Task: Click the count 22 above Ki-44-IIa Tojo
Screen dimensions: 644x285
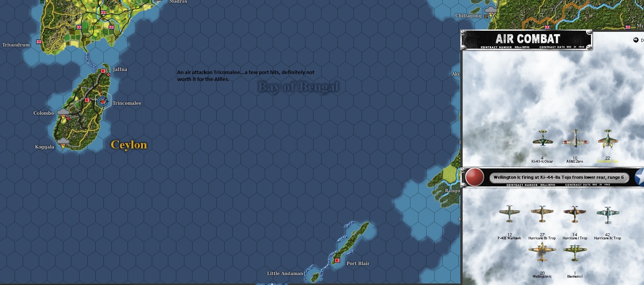Action: coord(607,158)
